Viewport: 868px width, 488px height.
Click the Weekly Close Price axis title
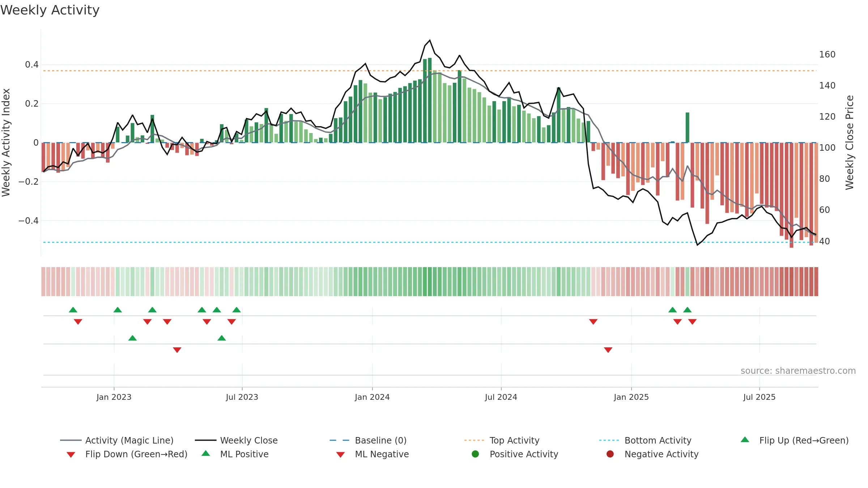850,142
